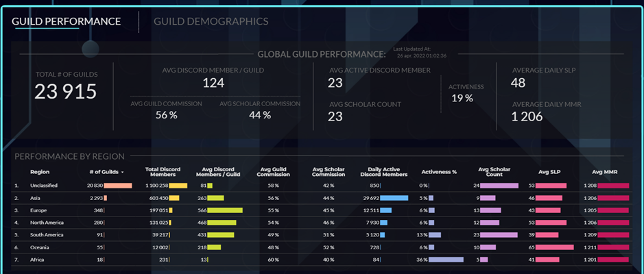644x274 pixels.
Task: Sort by Avg MMR column header
Action: (605, 172)
